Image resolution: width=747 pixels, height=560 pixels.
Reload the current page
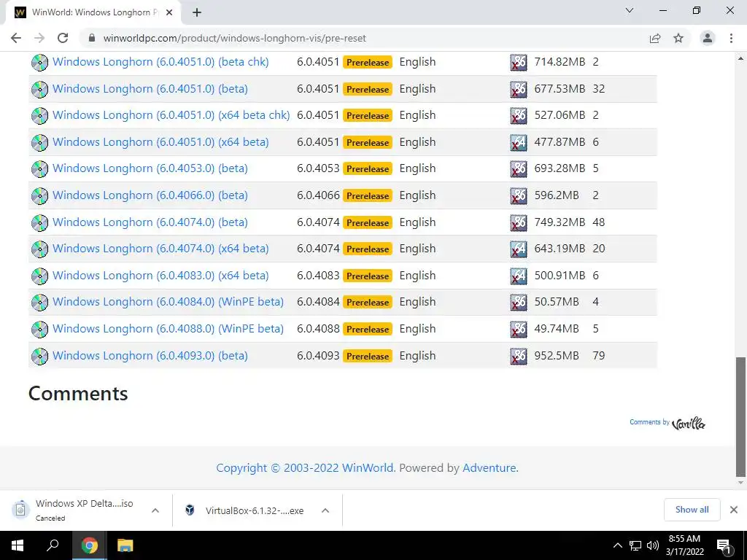(63, 38)
